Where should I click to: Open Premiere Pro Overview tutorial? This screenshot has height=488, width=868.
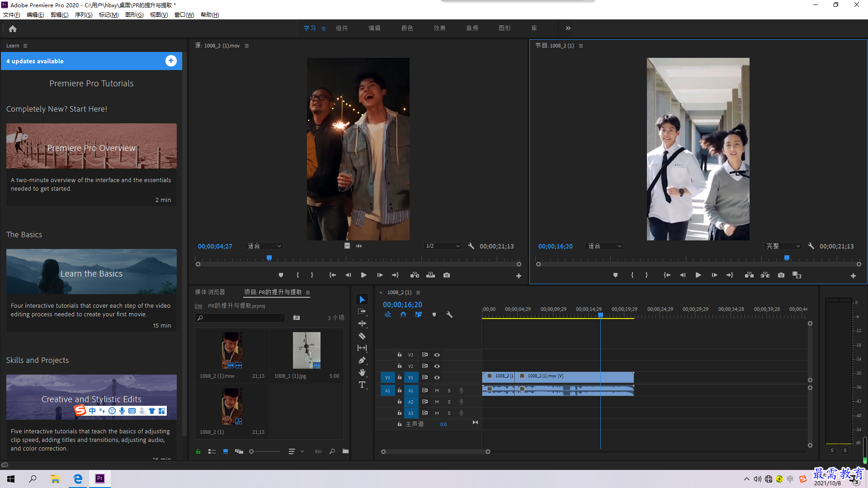tap(91, 146)
